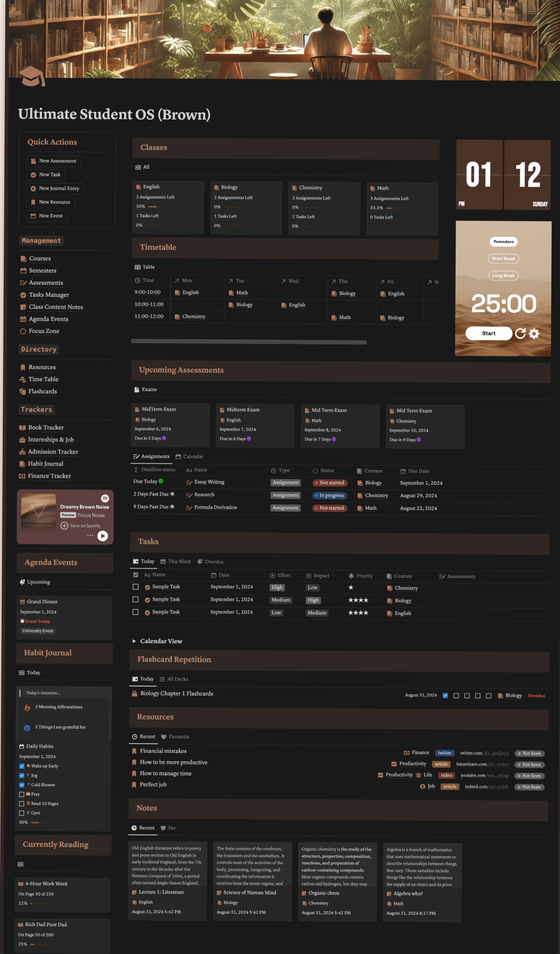Screen dimensions: 560x954
Task: Open the Status column header in Assignments
Action: click(x=323, y=471)
